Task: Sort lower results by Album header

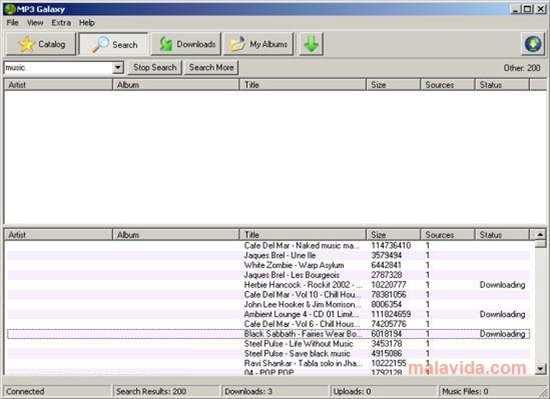Action: coord(176,235)
